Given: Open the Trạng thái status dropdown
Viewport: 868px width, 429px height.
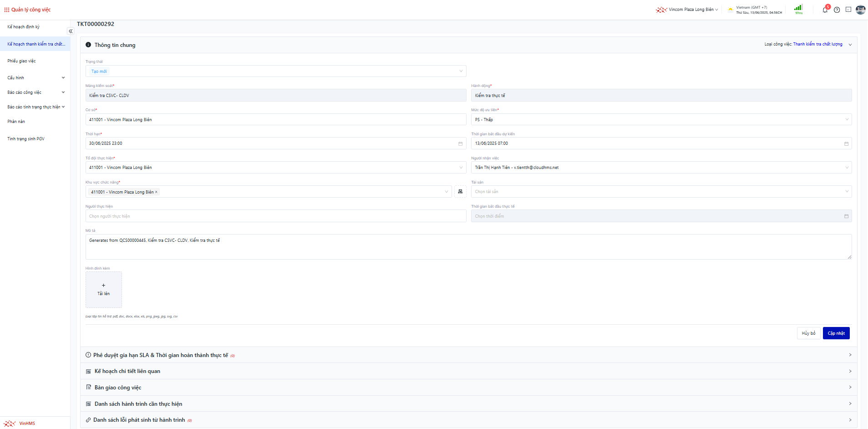Looking at the screenshot, I should click(275, 71).
